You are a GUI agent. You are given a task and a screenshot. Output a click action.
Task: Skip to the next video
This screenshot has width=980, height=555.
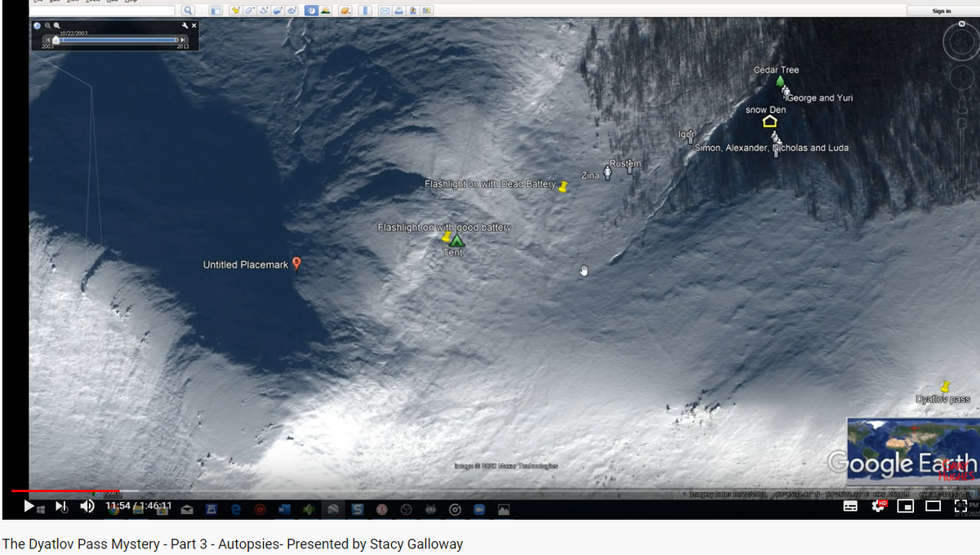pyautogui.click(x=61, y=506)
